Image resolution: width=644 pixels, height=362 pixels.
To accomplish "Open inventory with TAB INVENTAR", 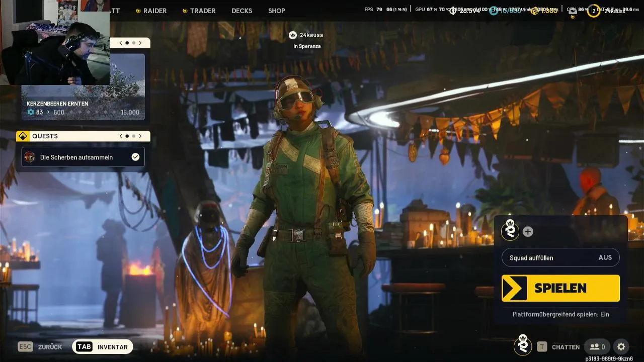I will coord(102,347).
